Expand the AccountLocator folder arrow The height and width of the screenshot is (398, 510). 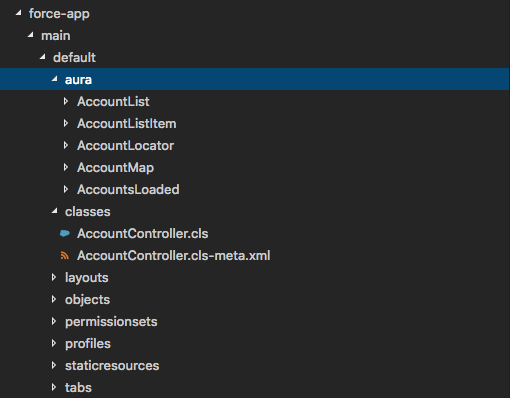pos(66,145)
